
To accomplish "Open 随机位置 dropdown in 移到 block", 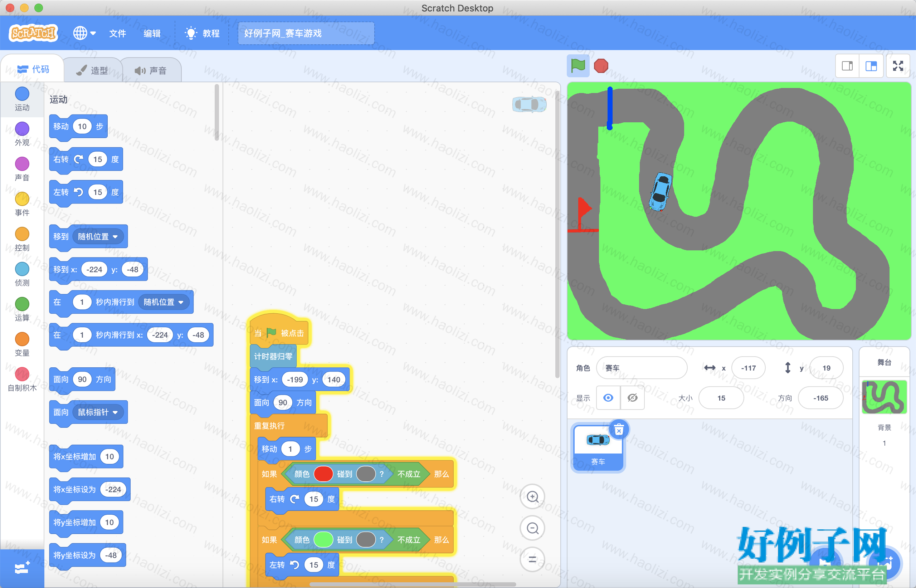I will (98, 236).
